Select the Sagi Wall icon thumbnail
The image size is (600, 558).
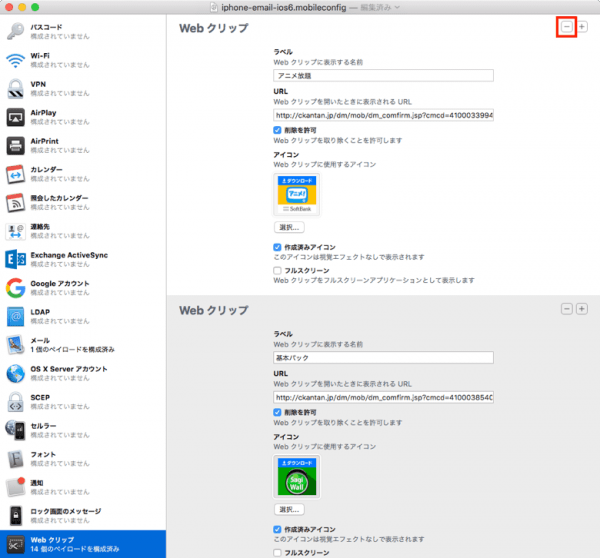click(297, 476)
